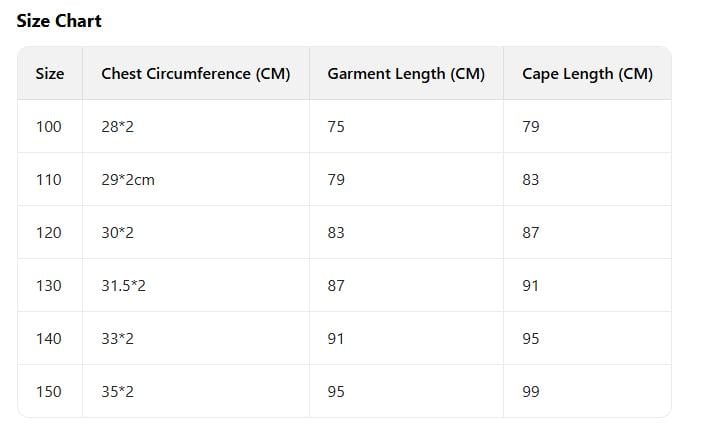Click the 31.5*2 chest value
703x426 pixels.
point(124,286)
